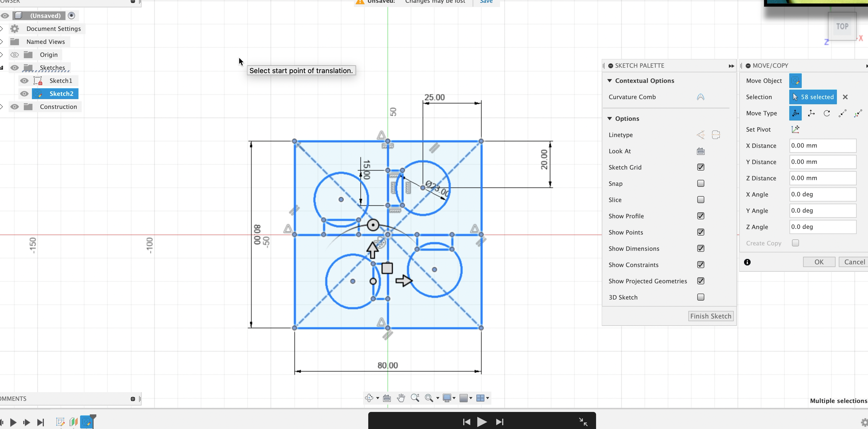Click the Construction plane feature in timeline
This screenshot has height=429, width=868.
point(73,422)
